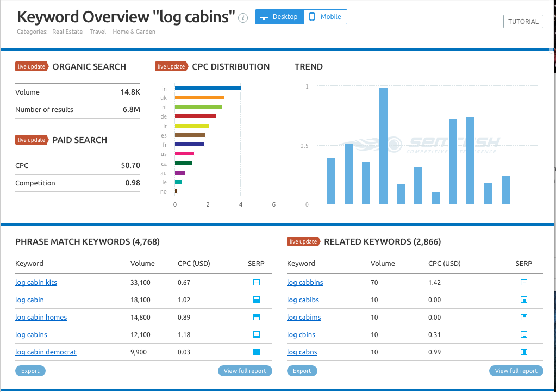Open SERP icon for log cabin kits
Image resolution: width=556 pixels, height=392 pixels.
(x=257, y=282)
